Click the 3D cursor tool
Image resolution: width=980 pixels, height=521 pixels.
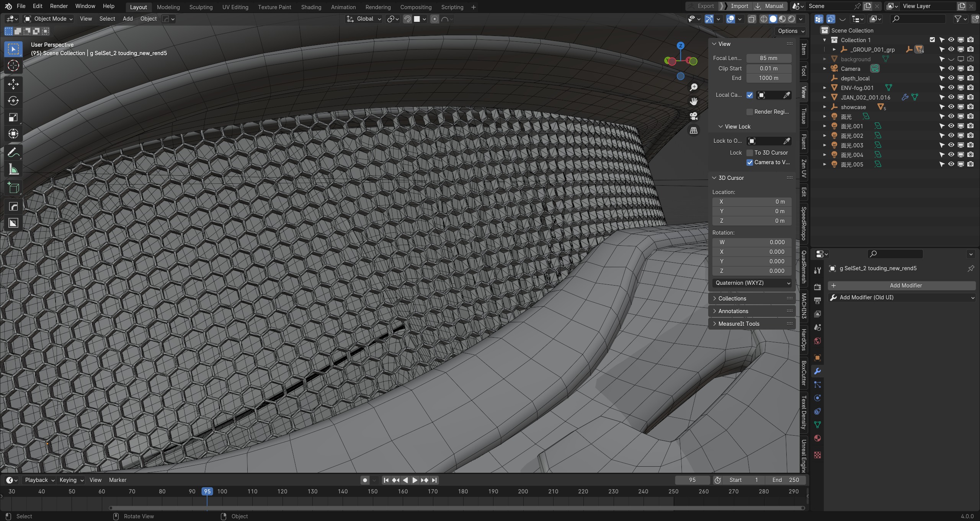pyautogui.click(x=13, y=66)
